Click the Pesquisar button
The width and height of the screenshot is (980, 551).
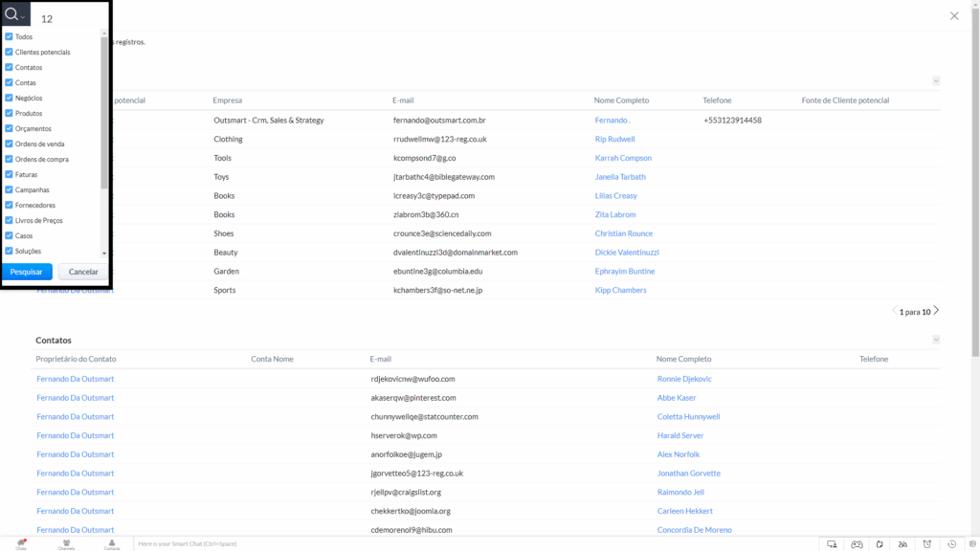pyautogui.click(x=27, y=272)
